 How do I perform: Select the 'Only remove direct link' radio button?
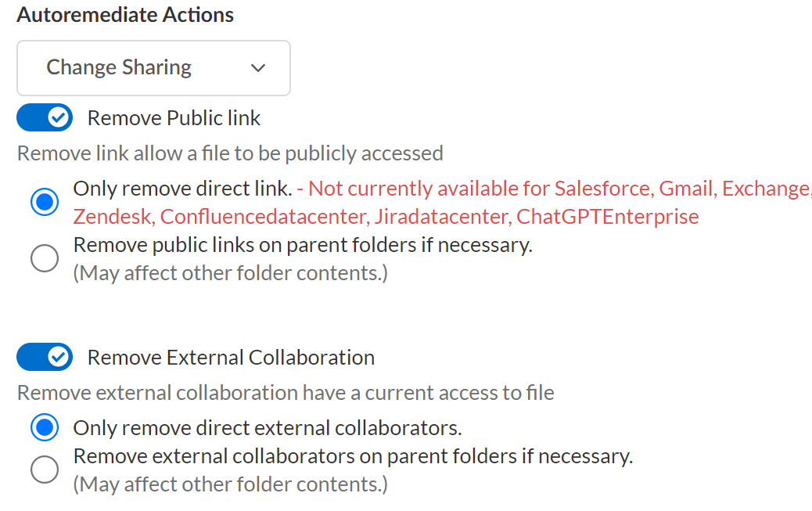click(45, 202)
